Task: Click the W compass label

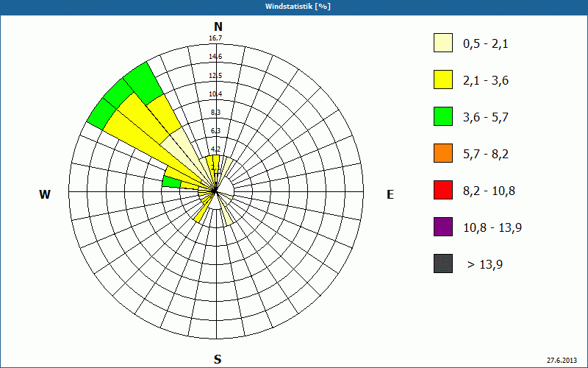Action: pyautogui.click(x=45, y=194)
